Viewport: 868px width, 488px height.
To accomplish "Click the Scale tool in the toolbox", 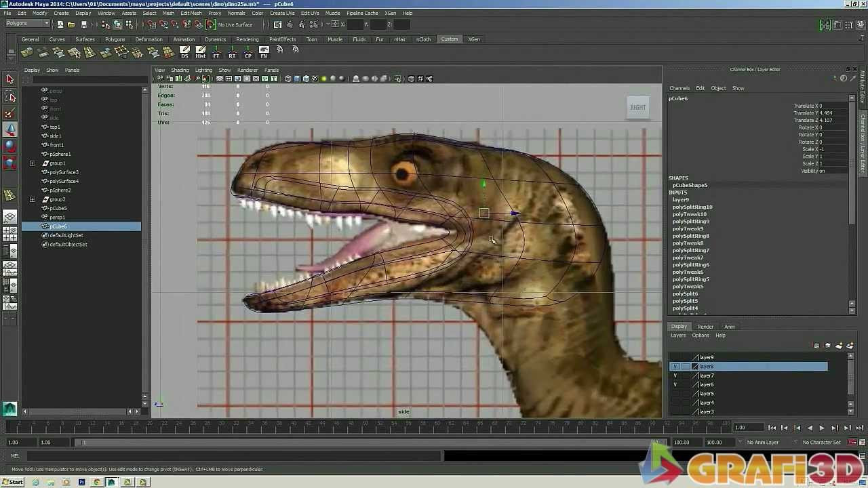I will click(9, 163).
